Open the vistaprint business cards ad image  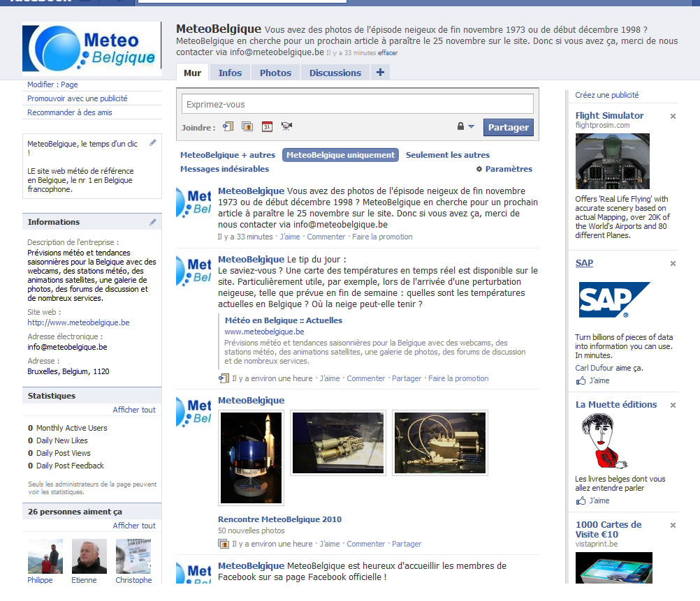tap(614, 567)
